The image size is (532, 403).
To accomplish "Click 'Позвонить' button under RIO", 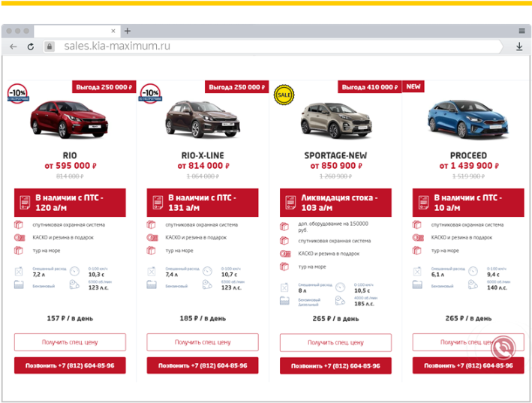I will pos(70,365).
